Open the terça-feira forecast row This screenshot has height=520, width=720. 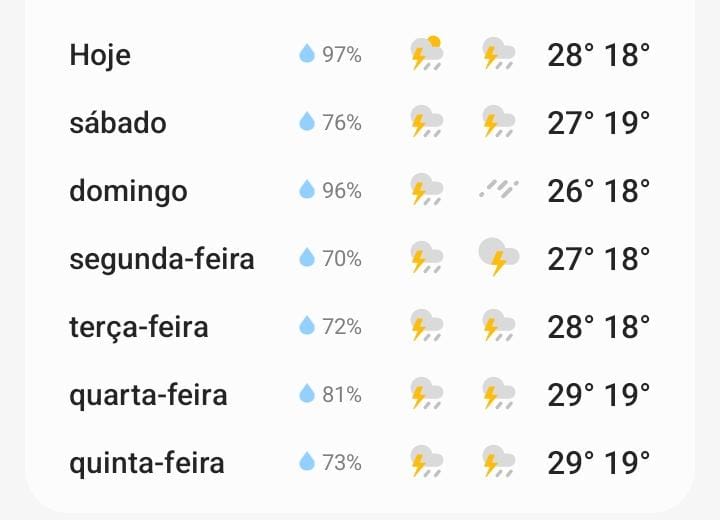pos(360,326)
